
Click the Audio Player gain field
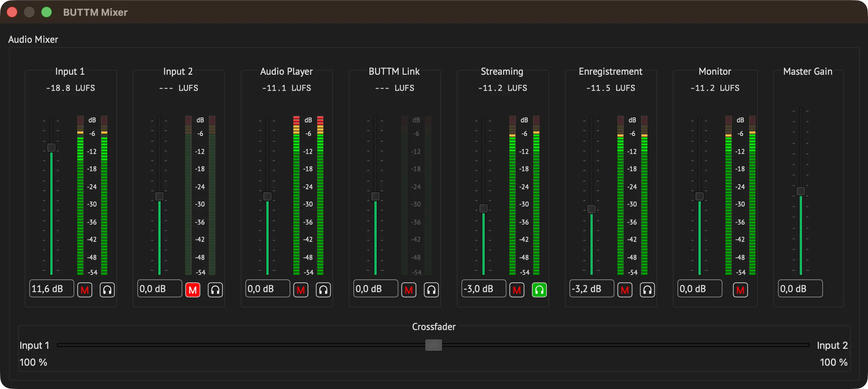tap(268, 288)
